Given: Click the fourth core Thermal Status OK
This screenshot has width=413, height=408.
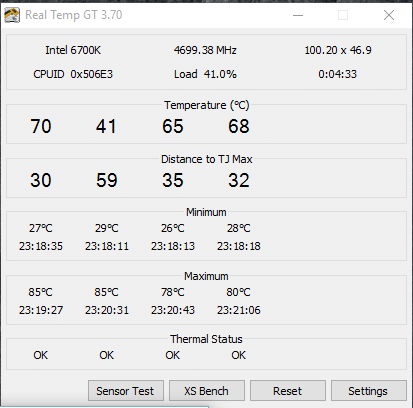Looking at the screenshot, I should [239, 355].
